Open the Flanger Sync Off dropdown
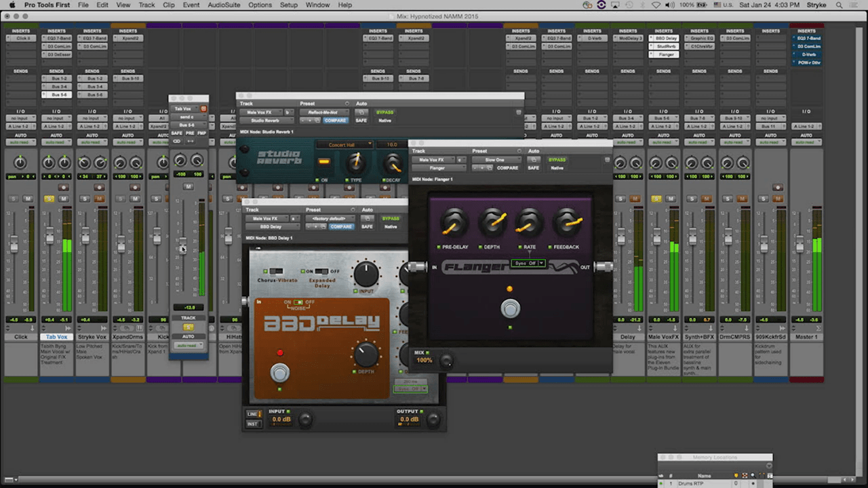The height and width of the screenshot is (488, 868). point(528,263)
